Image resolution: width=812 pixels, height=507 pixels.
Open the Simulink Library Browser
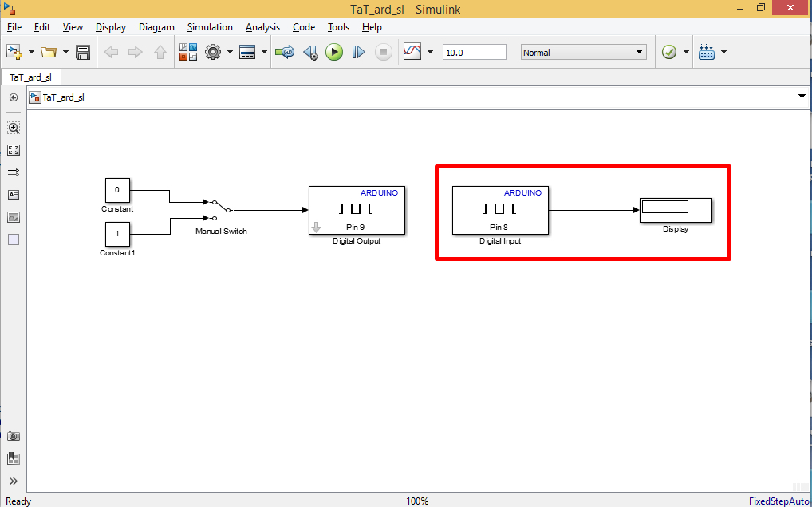[x=188, y=52]
